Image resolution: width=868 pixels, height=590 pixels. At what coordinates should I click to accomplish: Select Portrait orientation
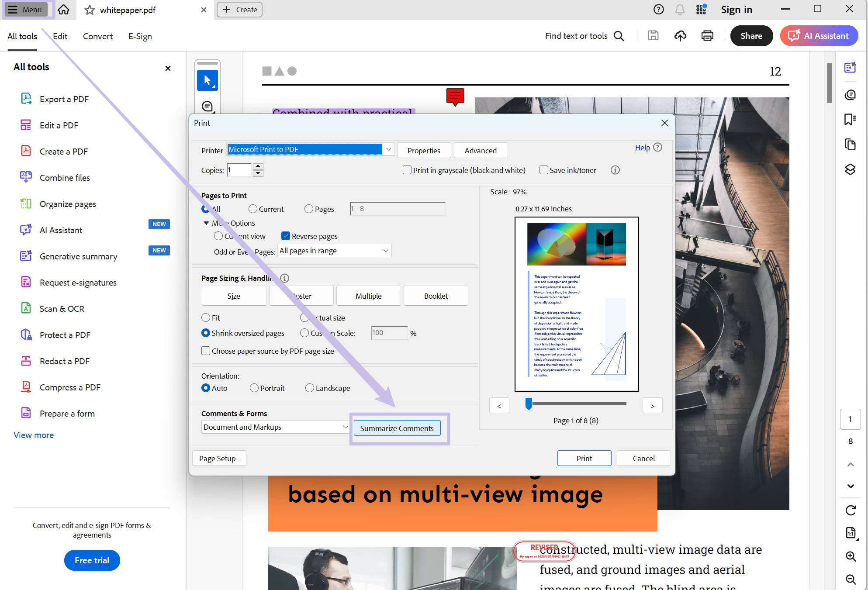[x=254, y=388]
